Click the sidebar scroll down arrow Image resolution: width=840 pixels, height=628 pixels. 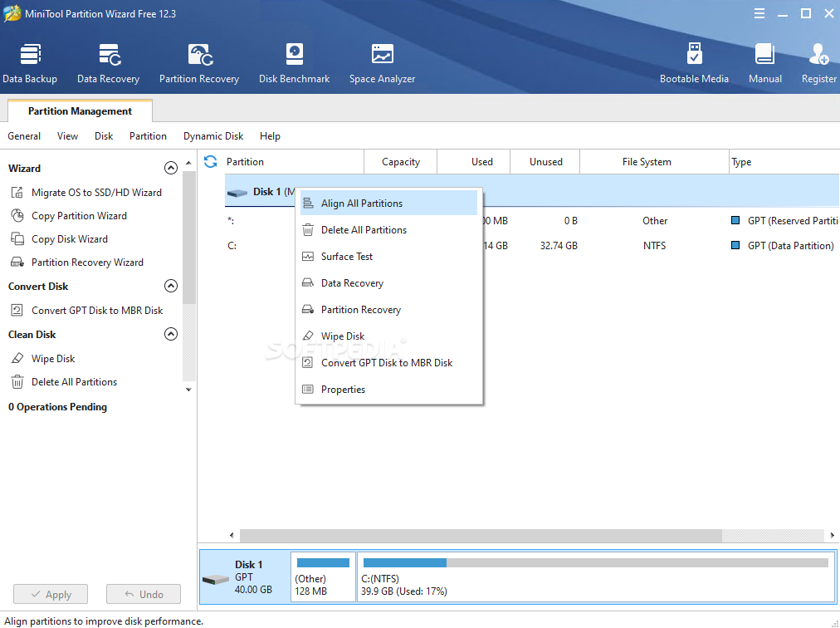click(188, 390)
